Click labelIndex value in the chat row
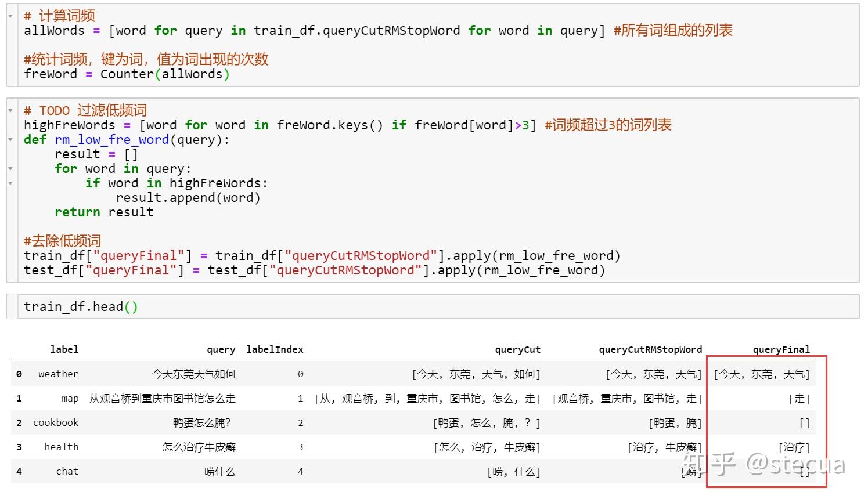This screenshot has width=868, height=499. click(x=300, y=472)
